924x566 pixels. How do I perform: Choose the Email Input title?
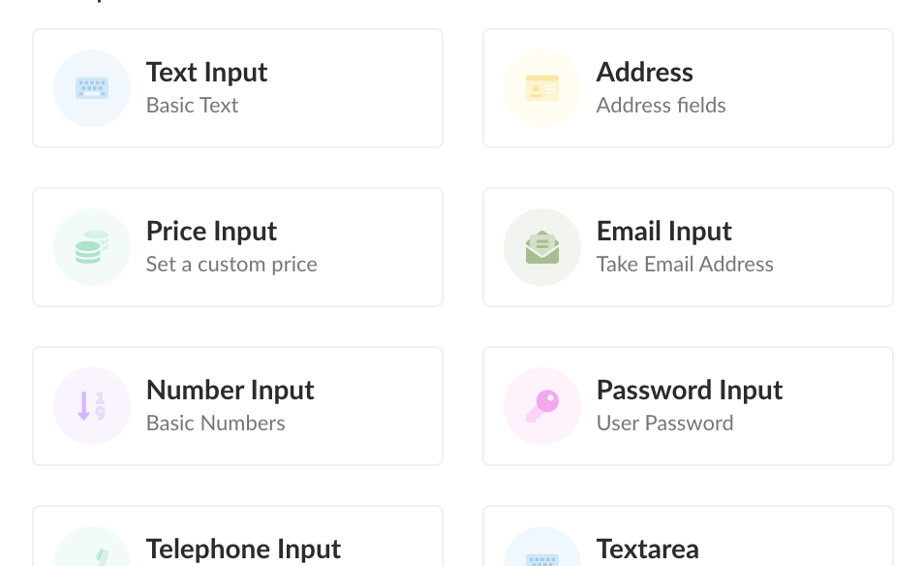click(x=664, y=231)
